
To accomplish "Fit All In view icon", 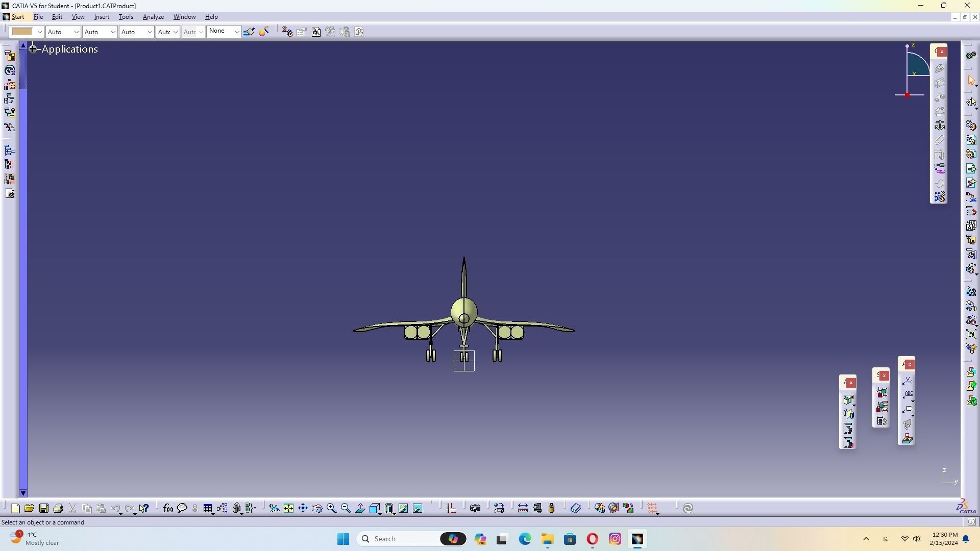I will tap(288, 508).
